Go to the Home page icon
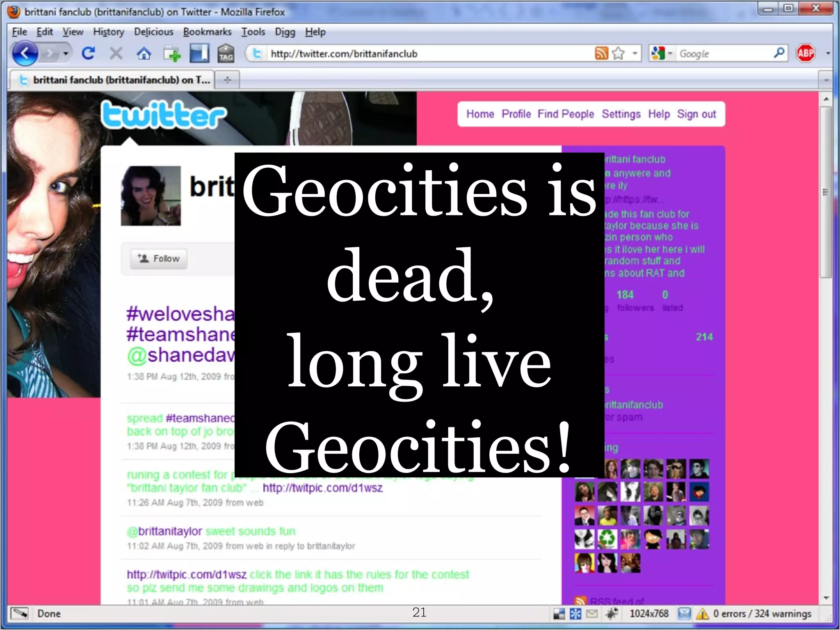840x630 pixels. [144, 53]
